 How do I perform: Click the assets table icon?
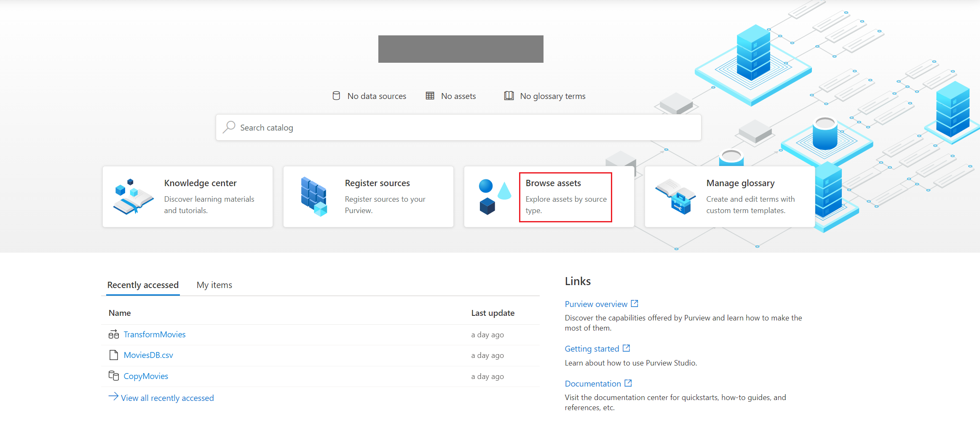point(430,96)
